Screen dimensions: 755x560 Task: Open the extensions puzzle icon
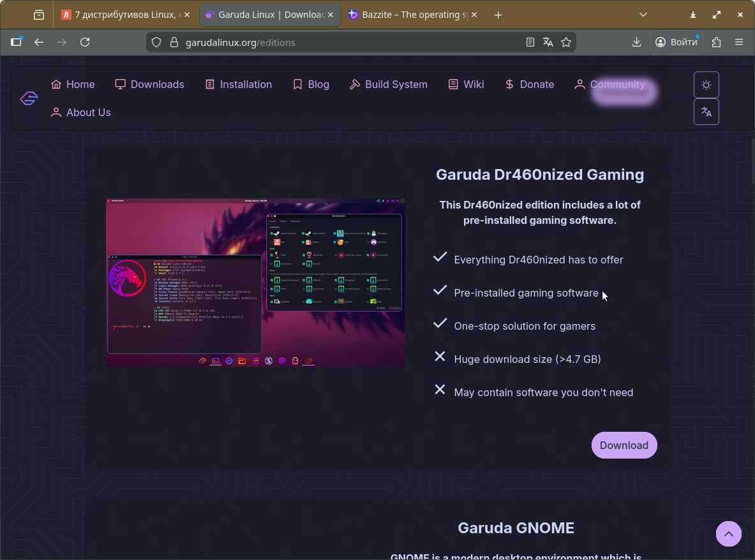pyautogui.click(x=716, y=42)
